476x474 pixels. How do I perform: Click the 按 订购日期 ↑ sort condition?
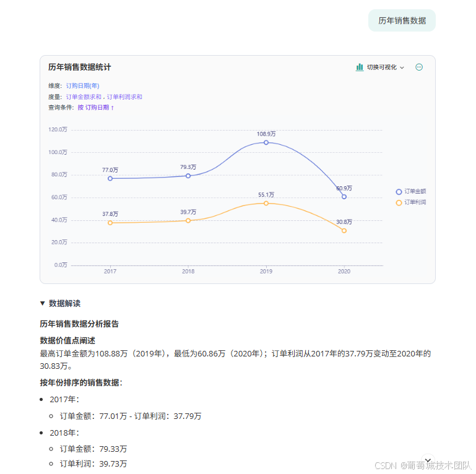pyautogui.click(x=95, y=108)
